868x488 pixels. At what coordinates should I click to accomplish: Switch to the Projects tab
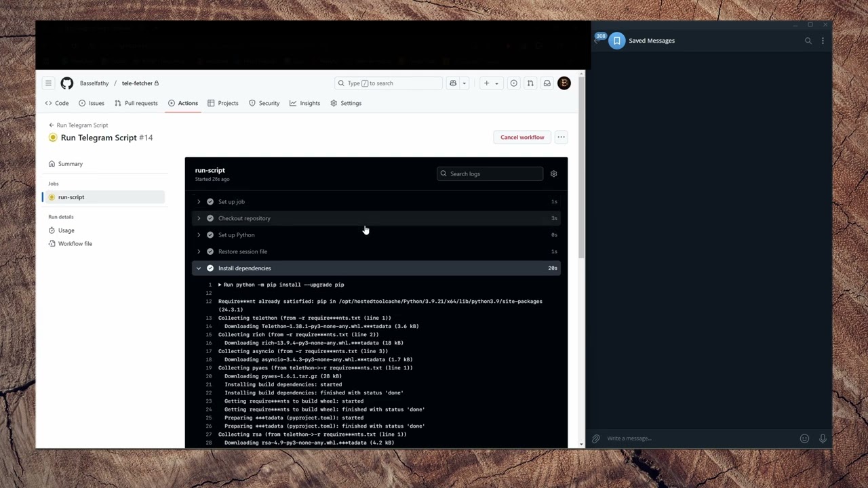click(x=223, y=103)
